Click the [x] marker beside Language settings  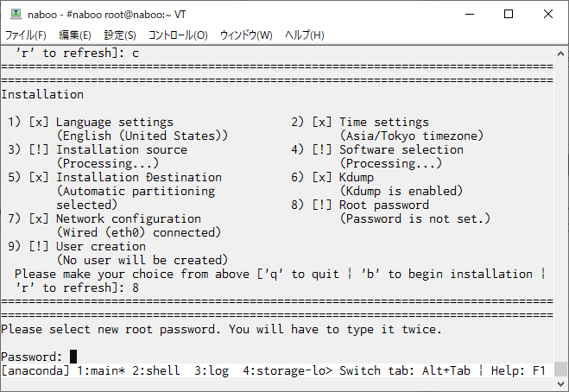click(x=39, y=122)
